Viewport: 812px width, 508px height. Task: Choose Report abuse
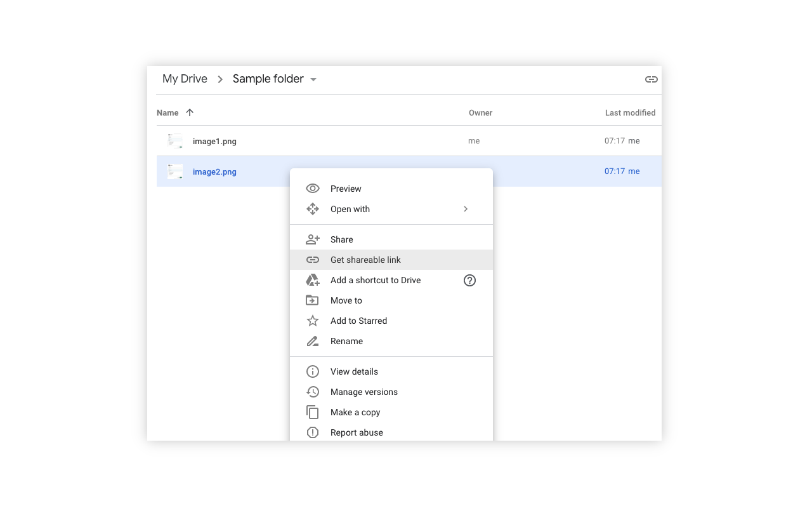point(391,432)
